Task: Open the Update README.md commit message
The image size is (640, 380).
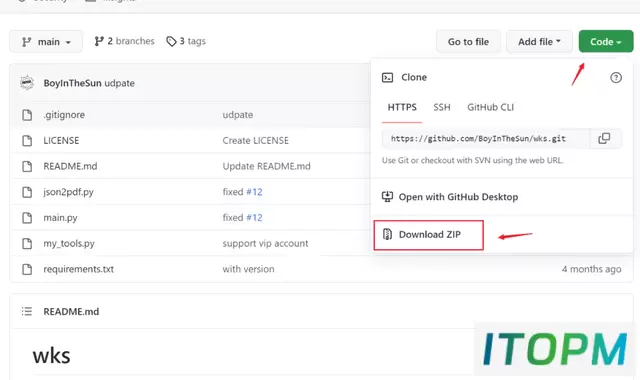Action: [267, 166]
